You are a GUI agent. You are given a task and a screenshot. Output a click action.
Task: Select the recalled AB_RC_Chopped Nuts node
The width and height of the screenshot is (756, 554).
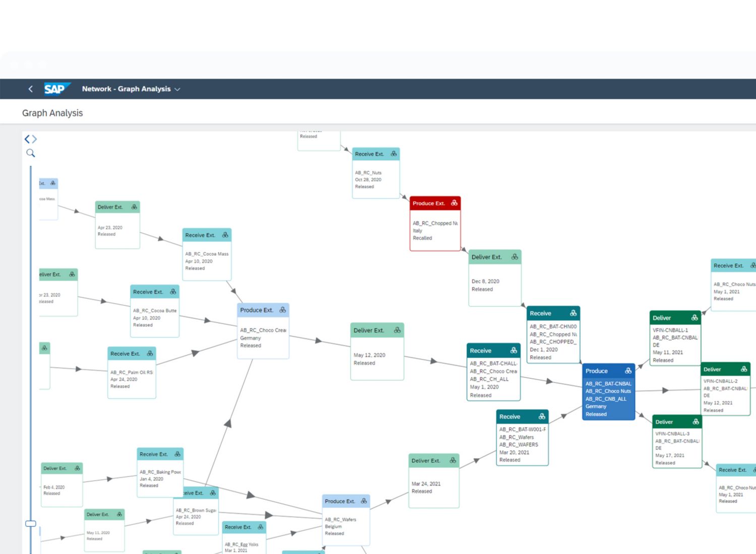[434, 231]
